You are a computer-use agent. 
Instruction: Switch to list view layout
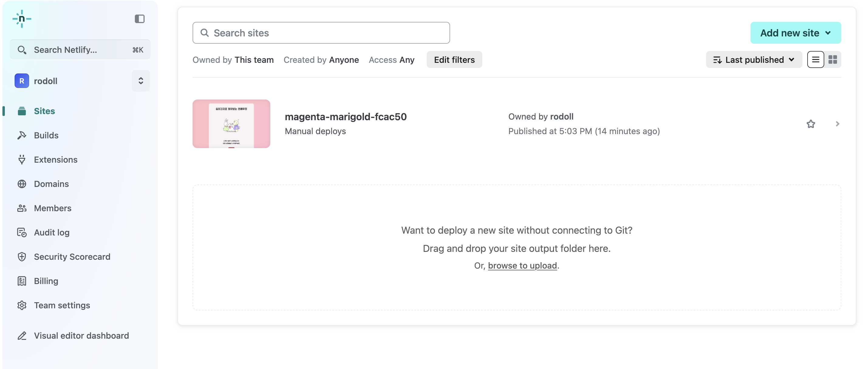pyautogui.click(x=815, y=59)
